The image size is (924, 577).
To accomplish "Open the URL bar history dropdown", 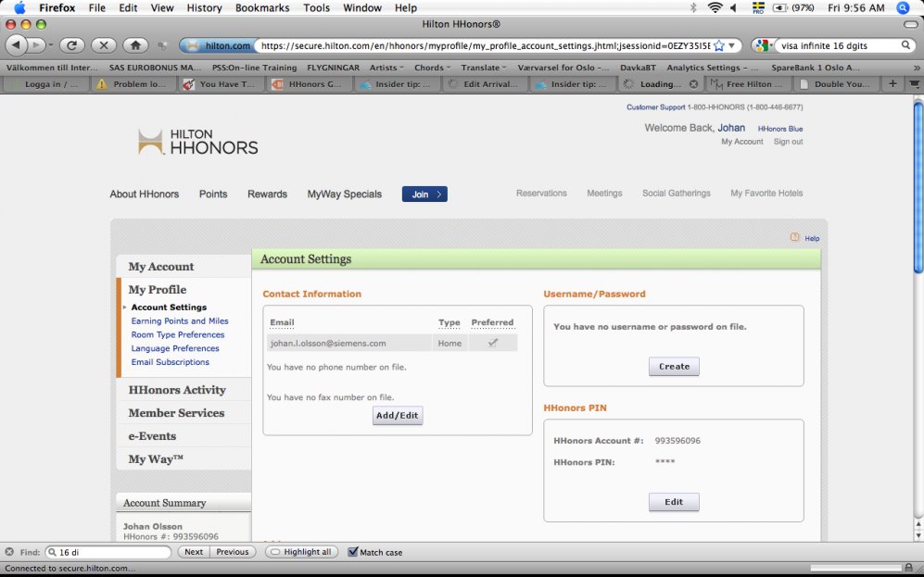I will coord(732,44).
